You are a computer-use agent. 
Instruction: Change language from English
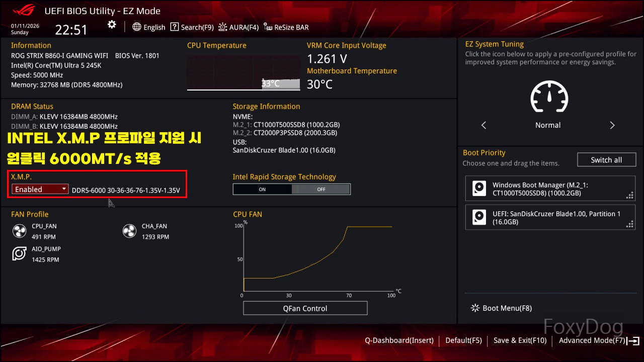[x=149, y=27]
